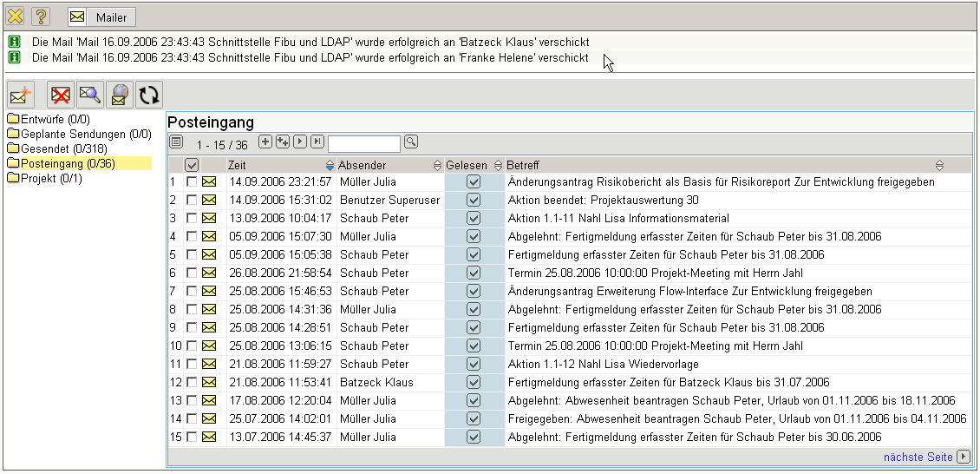Tick the checkbox for mail row 1
Viewport: 980px width, 474px height.
[192, 182]
